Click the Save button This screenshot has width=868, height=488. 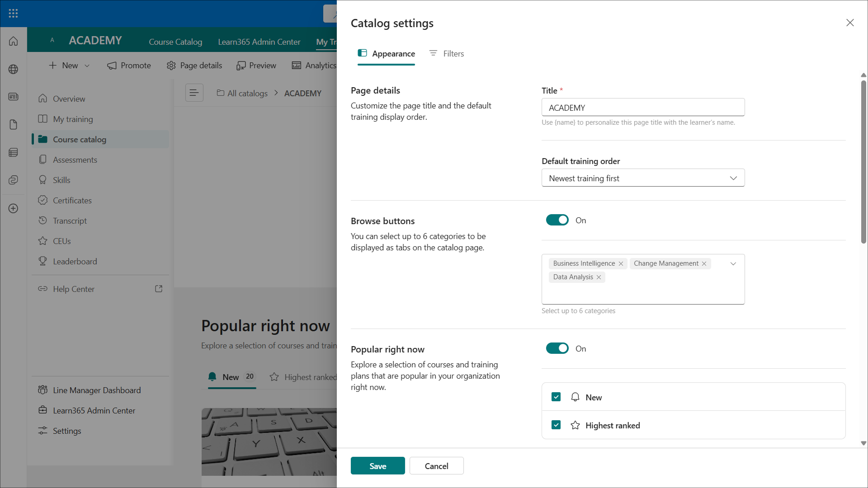(377, 466)
